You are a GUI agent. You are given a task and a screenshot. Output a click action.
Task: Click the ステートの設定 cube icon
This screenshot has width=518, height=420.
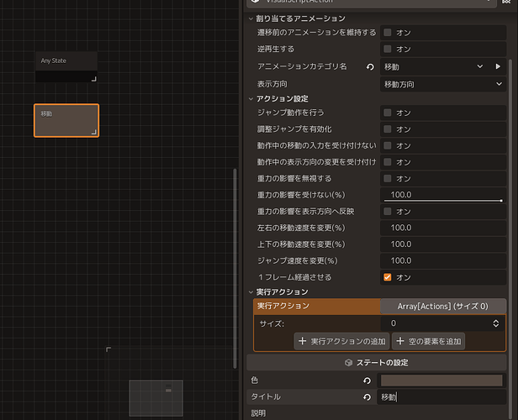pyautogui.click(x=348, y=363)
